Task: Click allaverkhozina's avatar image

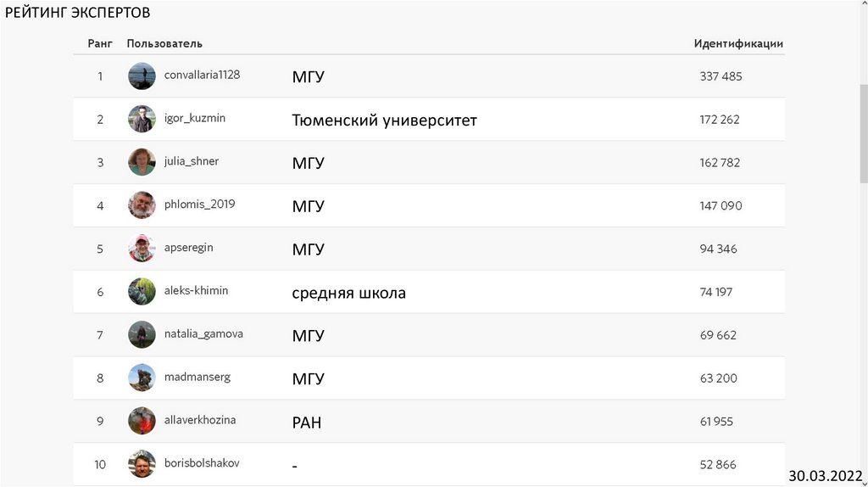Action: tap(142, 421)
